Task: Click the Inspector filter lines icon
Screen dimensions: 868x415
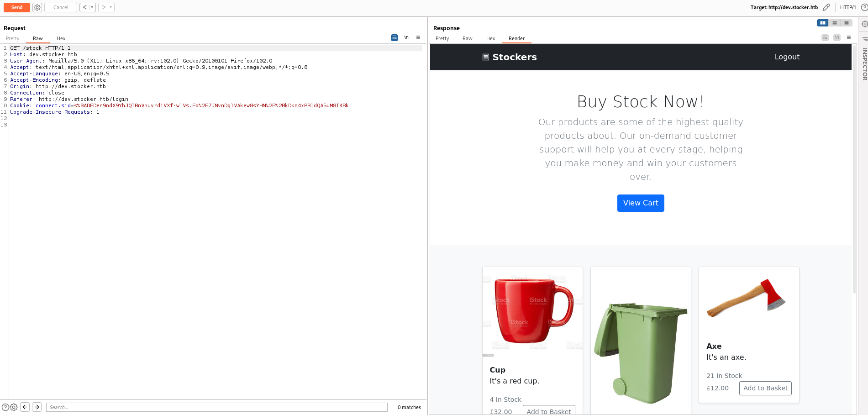Action: (865, 39)
